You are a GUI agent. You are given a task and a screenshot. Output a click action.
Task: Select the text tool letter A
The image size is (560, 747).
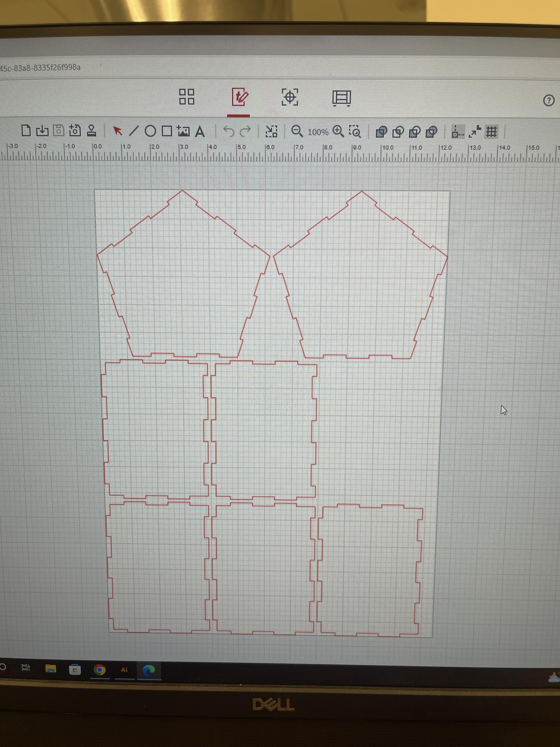[x=200, y=131]
